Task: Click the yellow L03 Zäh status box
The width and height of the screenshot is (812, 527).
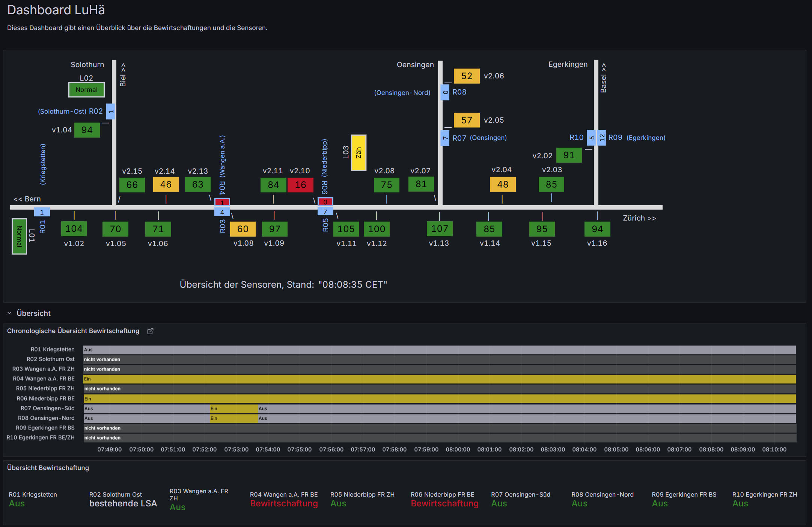Action: 359,153
